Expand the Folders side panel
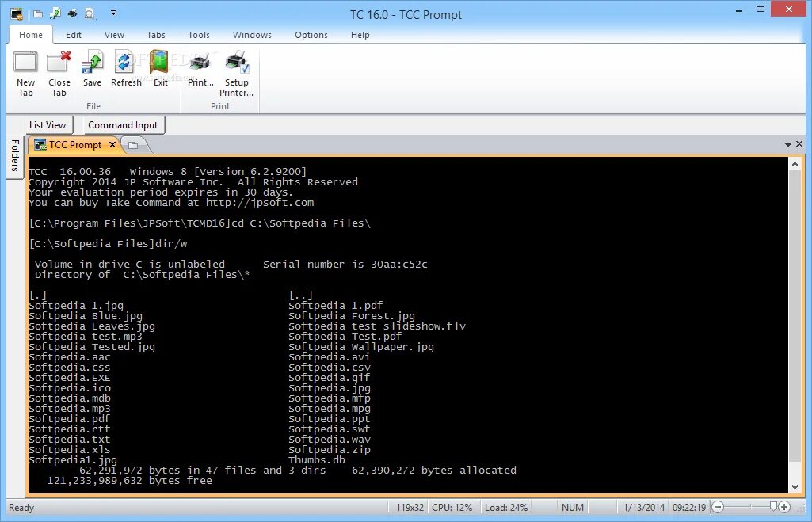This screenshot has width=812, height=522. click(15, 156)
